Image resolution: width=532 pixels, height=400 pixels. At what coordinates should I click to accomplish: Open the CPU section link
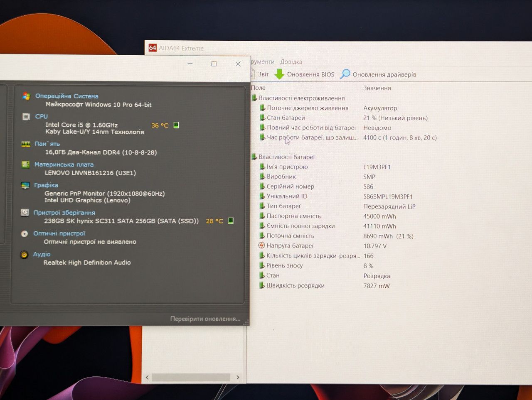coord(41,116)
